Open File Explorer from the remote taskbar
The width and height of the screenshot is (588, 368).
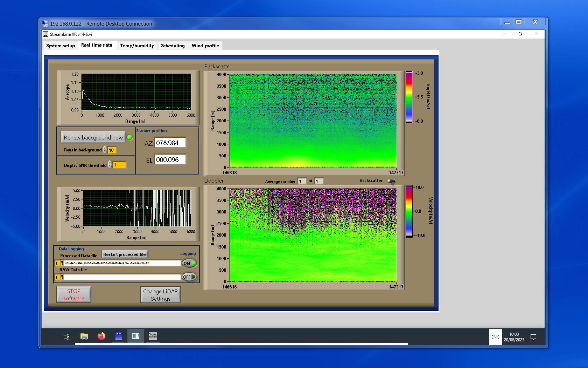[x=84, y=336]
